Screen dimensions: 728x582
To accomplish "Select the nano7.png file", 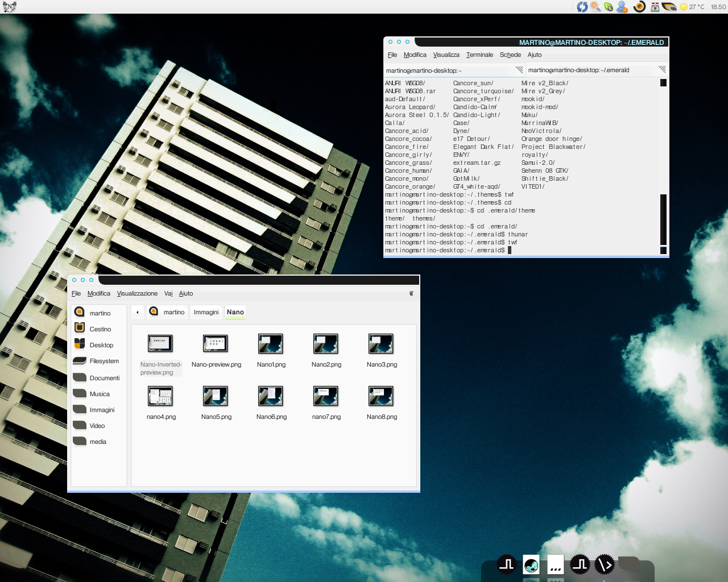I will [326, 404].
